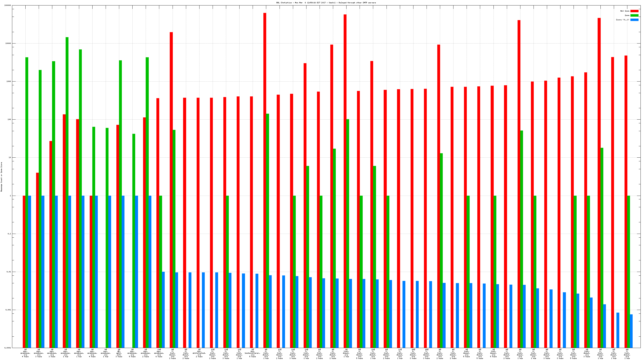
Task: Click the "Not Spam" legend text
Action: coord(625,11)
